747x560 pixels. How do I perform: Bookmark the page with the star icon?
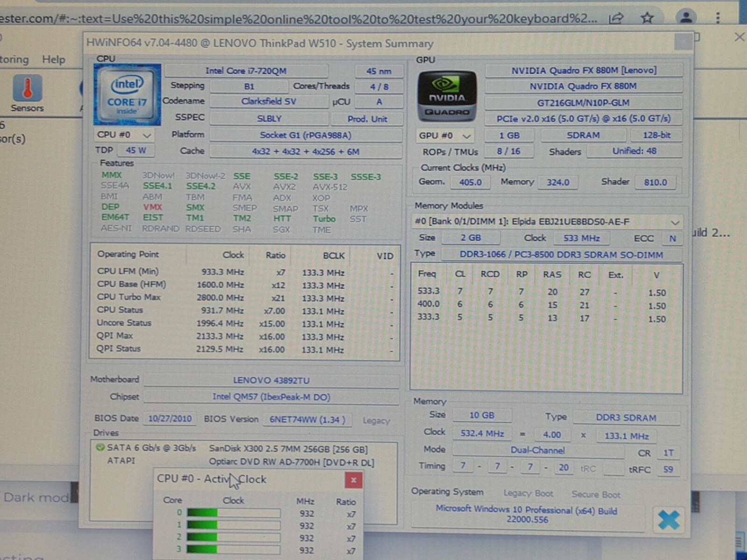click(647, 18)
